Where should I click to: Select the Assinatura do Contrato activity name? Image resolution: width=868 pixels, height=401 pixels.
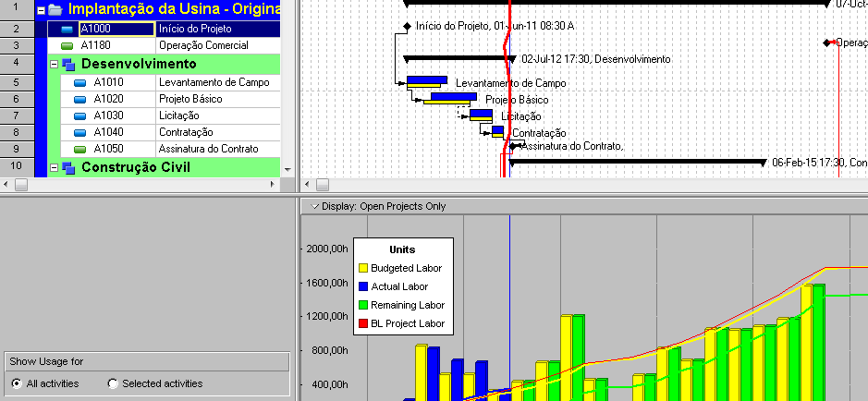[208, 149]
